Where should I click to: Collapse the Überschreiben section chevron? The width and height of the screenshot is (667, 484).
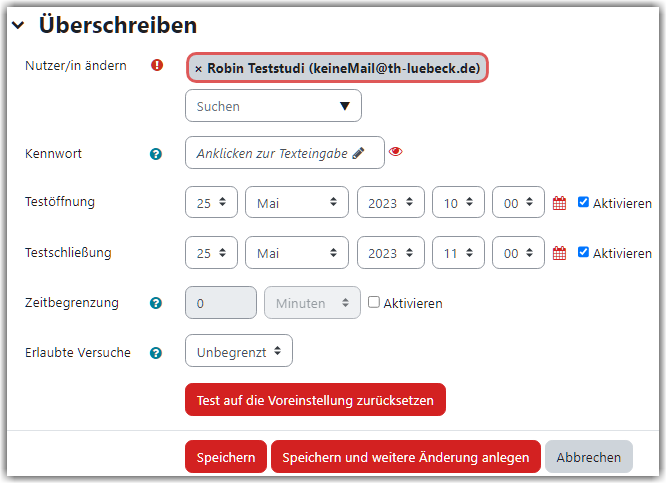pos(18,25)
